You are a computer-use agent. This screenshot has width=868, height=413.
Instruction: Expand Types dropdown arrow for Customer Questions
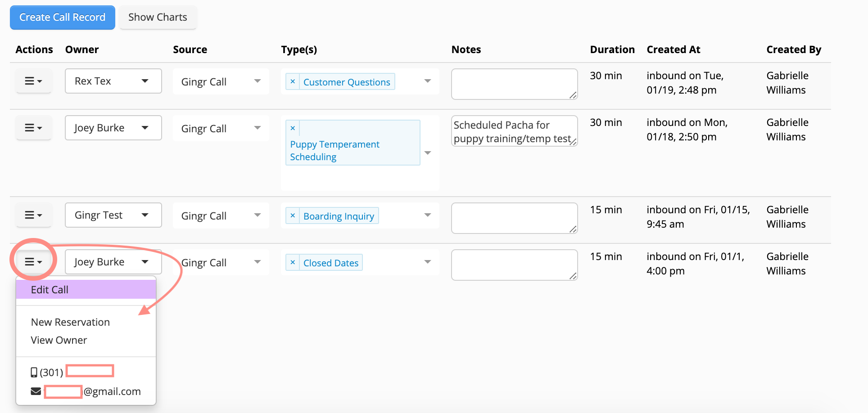click(428, 81)
